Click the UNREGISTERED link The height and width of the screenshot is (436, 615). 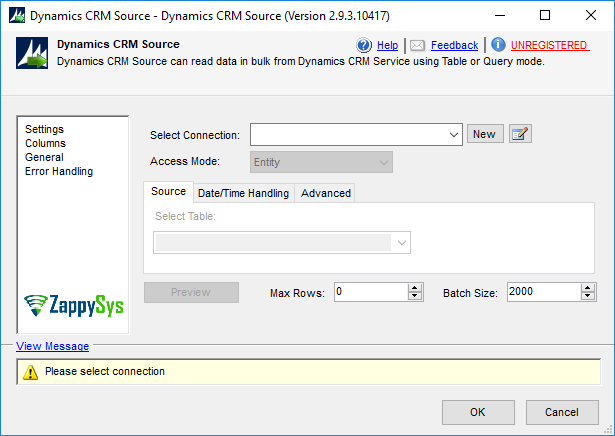[x=549, y=45]
